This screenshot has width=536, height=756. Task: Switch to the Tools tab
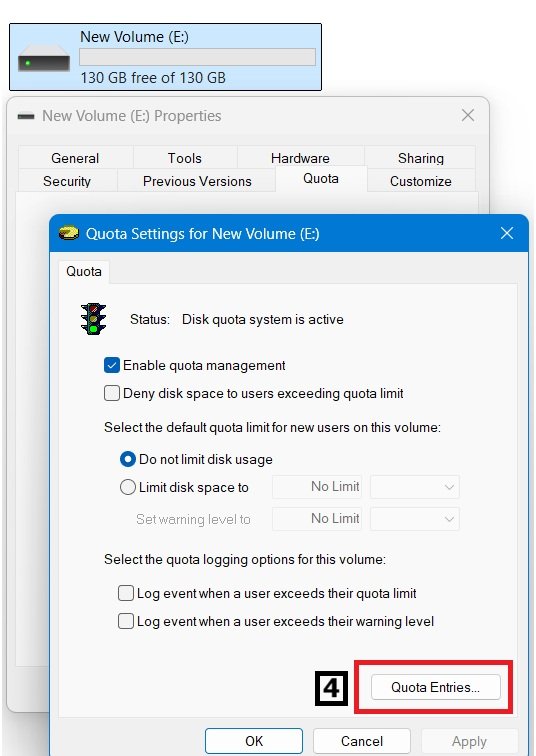185,158
